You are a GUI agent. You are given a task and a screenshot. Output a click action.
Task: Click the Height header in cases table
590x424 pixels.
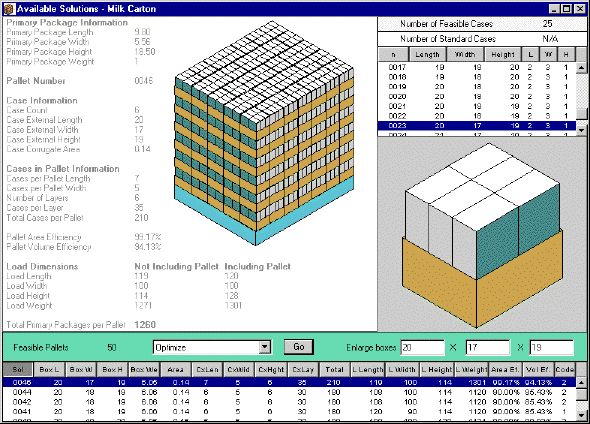pos(503,55)
